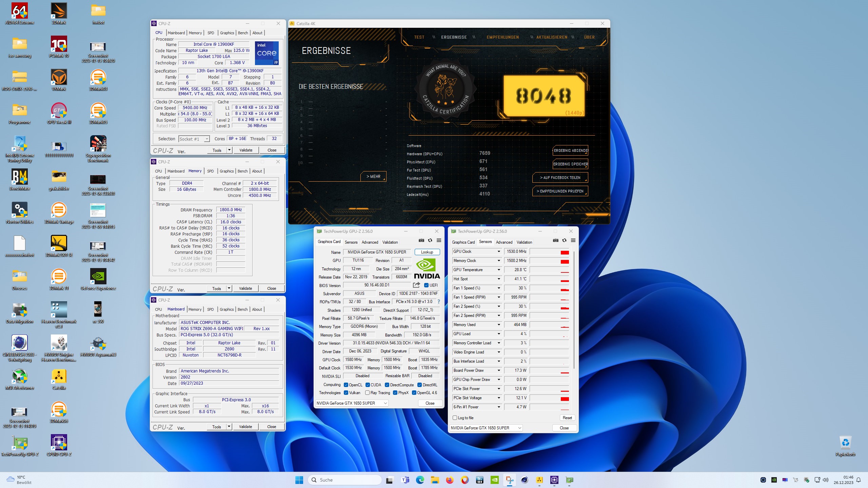
Task: Open CPUID CPU-Z desktop shortcut
Action: 59,446
